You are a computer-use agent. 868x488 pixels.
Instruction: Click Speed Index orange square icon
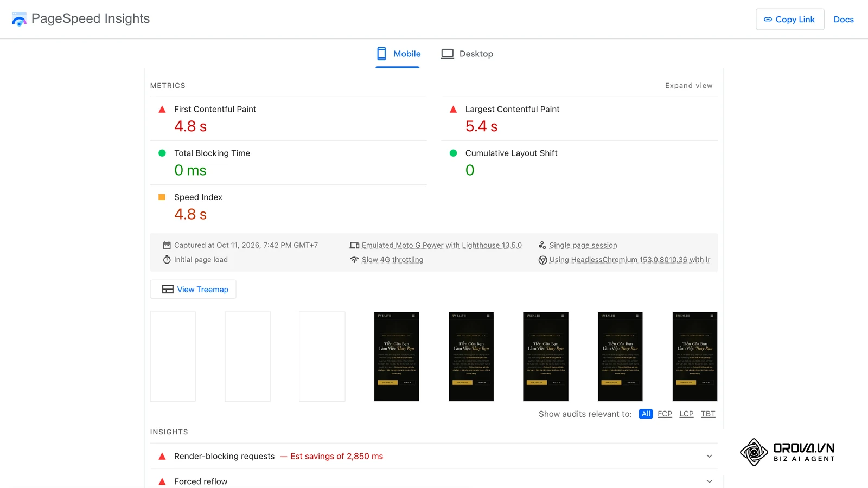coord(162,197)
